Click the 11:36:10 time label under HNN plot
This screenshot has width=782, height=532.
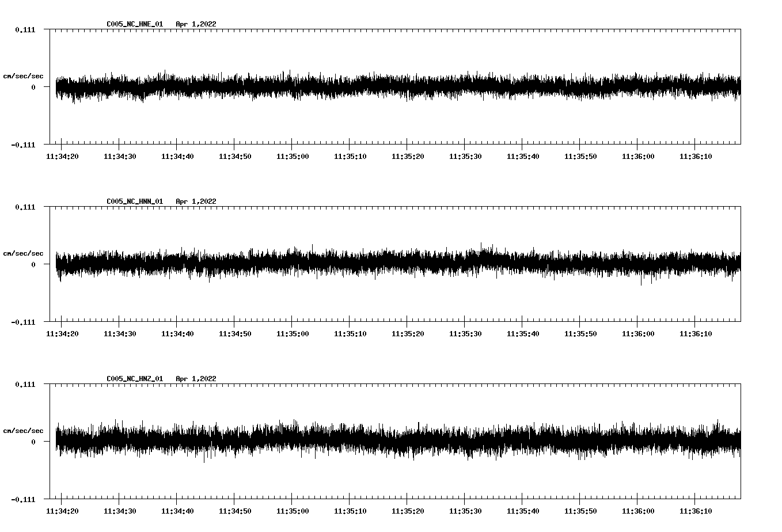[x=696, y=334]
